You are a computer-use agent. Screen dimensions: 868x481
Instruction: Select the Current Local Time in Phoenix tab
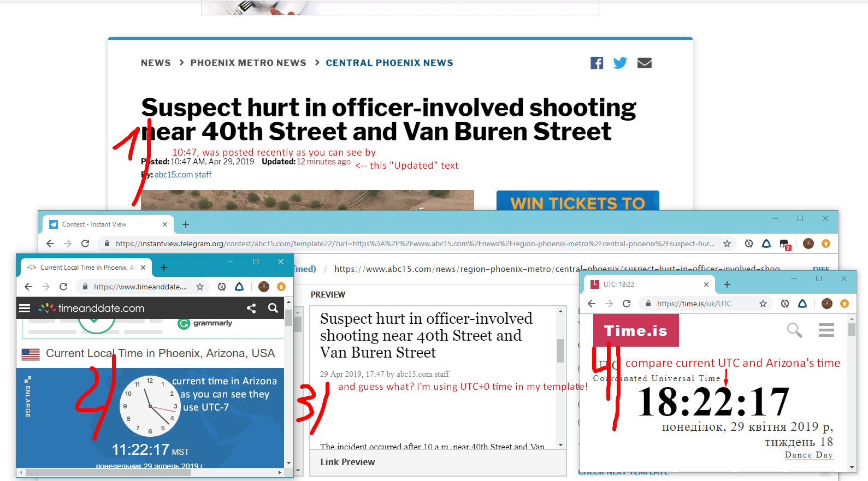(86, 268)
